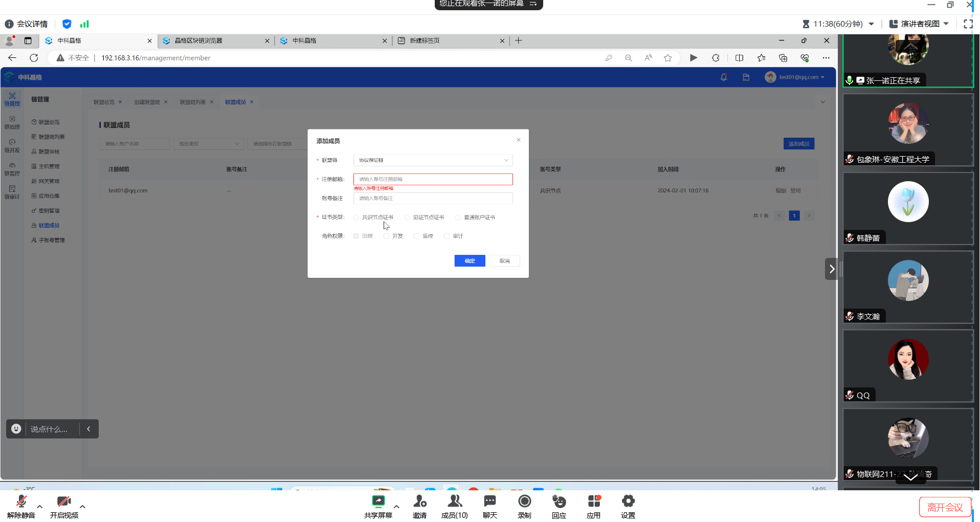Select the 共识节点证书 radio option
The height and width of the screenshot is (522, 980).
pos(357,217)
